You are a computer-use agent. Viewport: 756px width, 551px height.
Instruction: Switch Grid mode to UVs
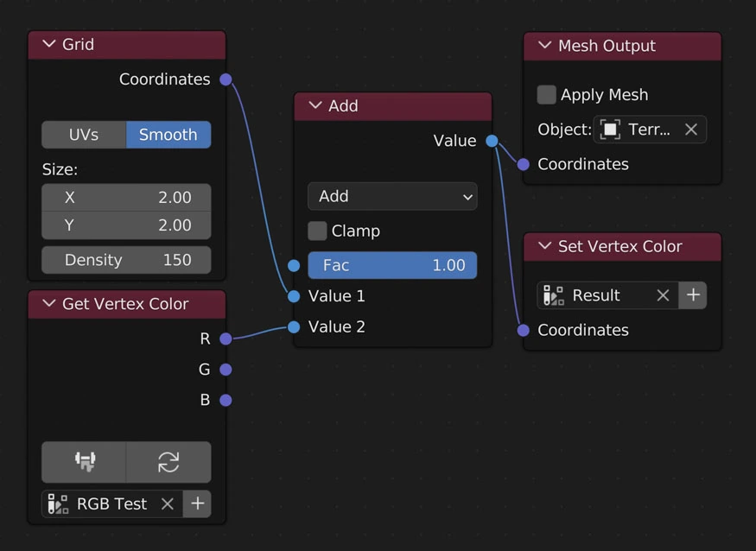click(84, 135)
